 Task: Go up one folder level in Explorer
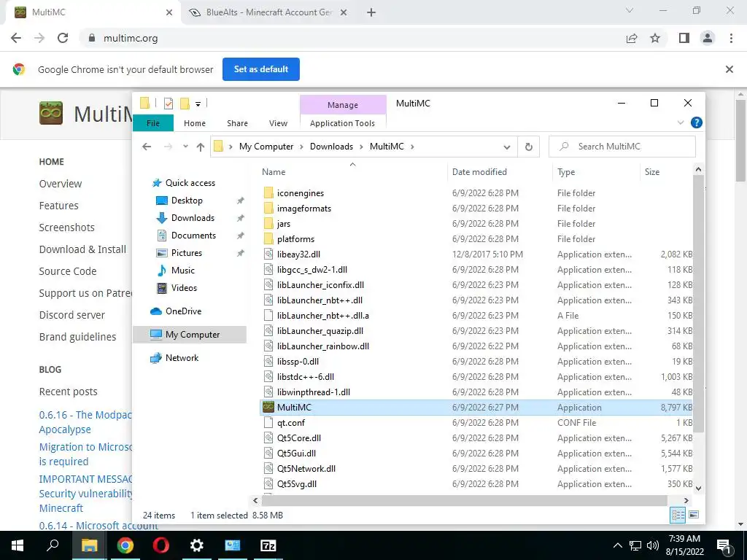(x=201, y=147)
